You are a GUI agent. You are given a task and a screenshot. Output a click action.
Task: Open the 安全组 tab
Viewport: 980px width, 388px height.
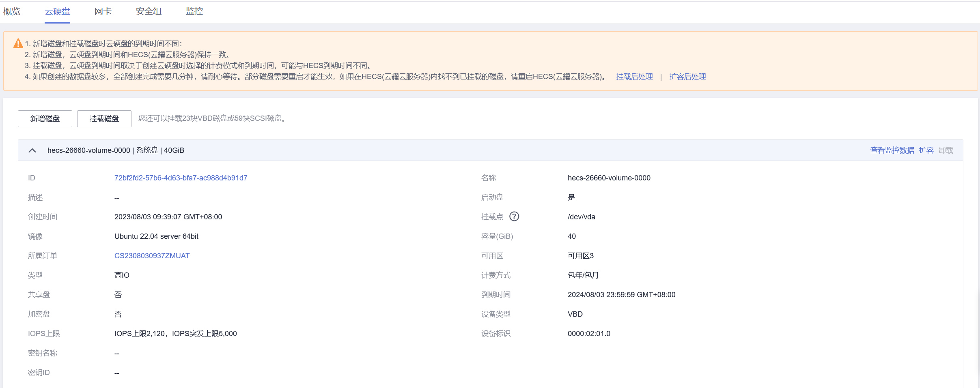[x=149, y=11]
